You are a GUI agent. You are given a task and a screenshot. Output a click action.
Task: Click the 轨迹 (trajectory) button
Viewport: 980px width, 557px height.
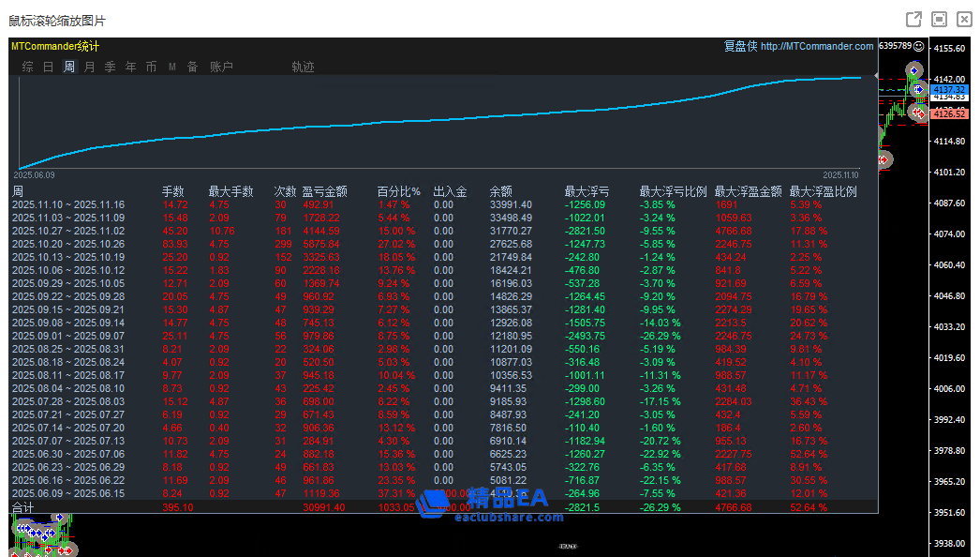point(303,67)
